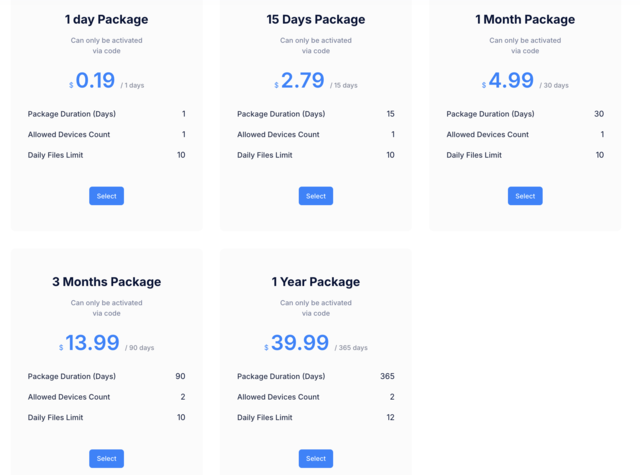Select the 3 Months Package
The image size is (640, 475).
click(x=106, y=458)
